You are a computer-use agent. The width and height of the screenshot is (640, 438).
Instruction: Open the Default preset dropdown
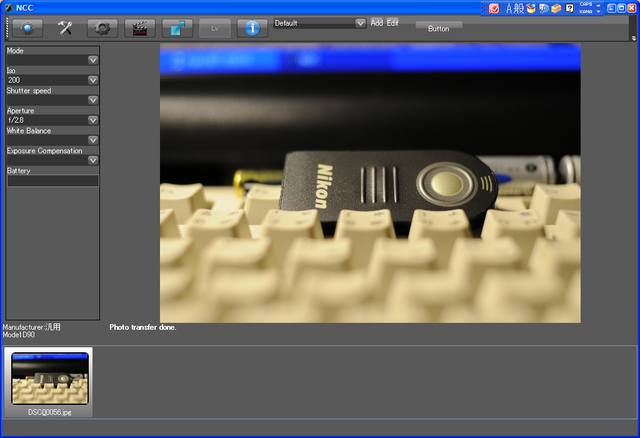tap(320, 23)
